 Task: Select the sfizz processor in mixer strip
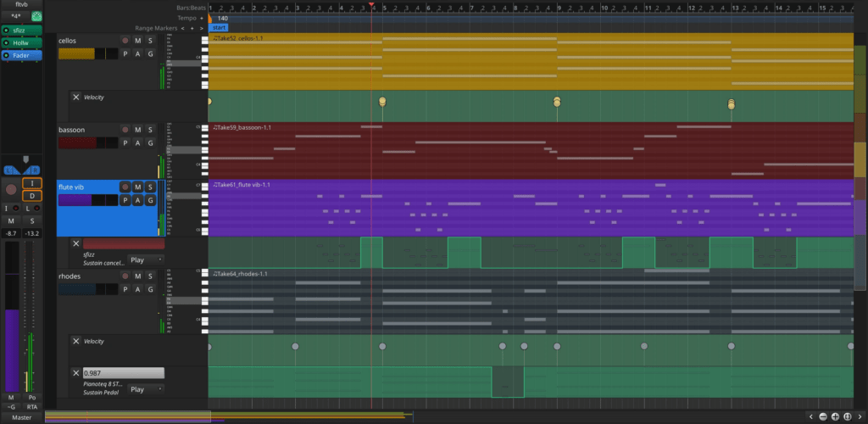click(21, 31)
